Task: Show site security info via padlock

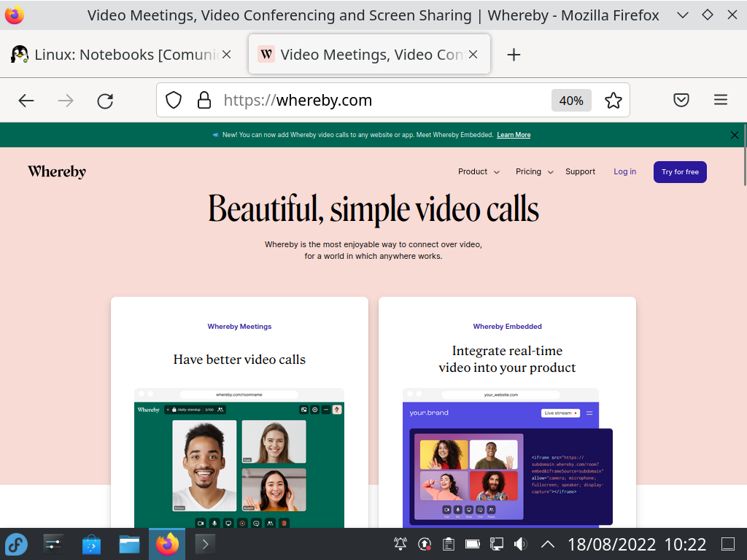Action: tap(204, 101)
